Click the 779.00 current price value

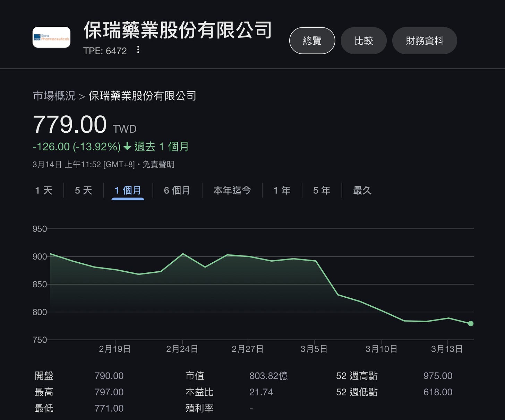(x=70, y=124)
